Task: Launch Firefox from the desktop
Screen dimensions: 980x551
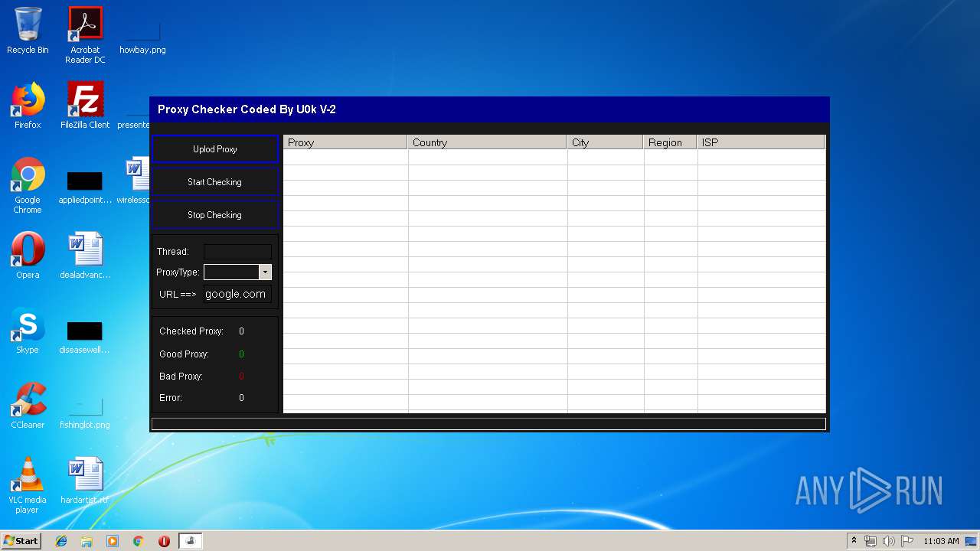Action: click(28, 106)
